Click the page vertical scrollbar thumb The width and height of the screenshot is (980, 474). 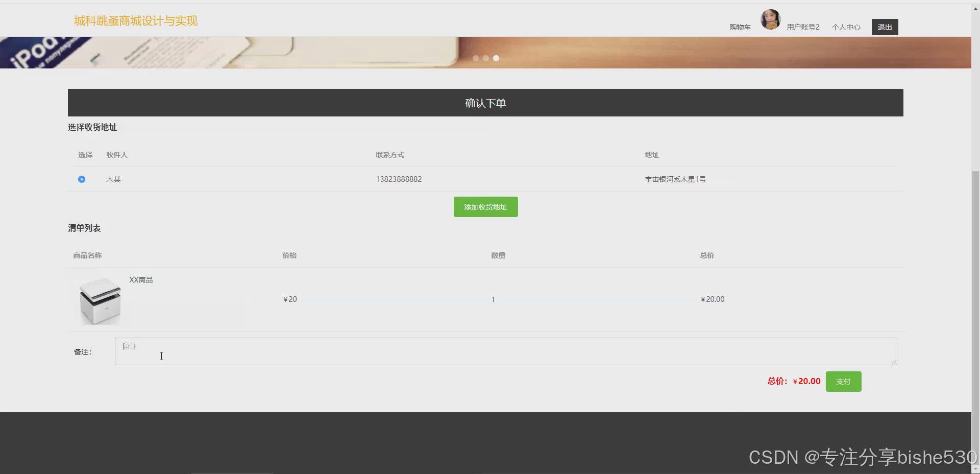(x=975, y=317)
